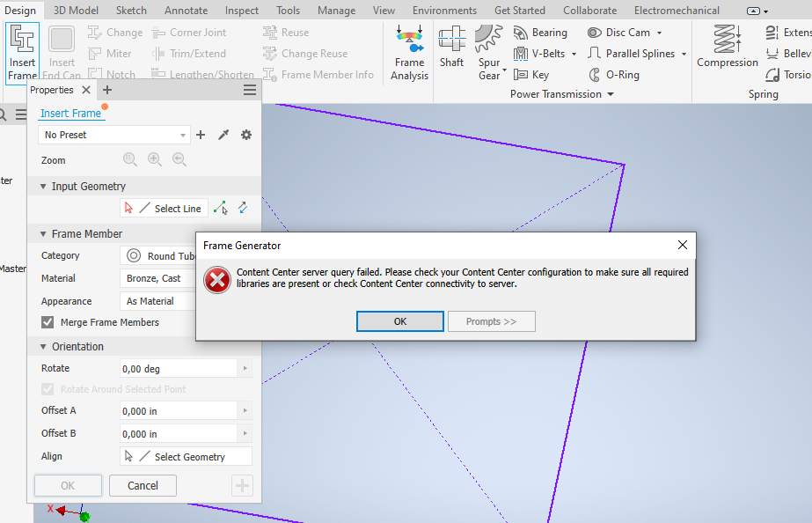The width and height of the screenshot is (812, 523).
Task: Click the Prompts >> button
Action: [x=492, y=321]
